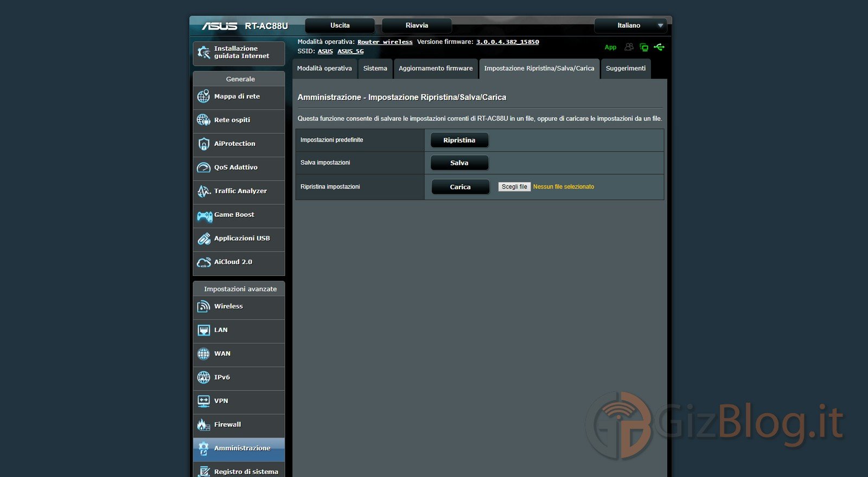Click the App link

(x=611, y=47)
